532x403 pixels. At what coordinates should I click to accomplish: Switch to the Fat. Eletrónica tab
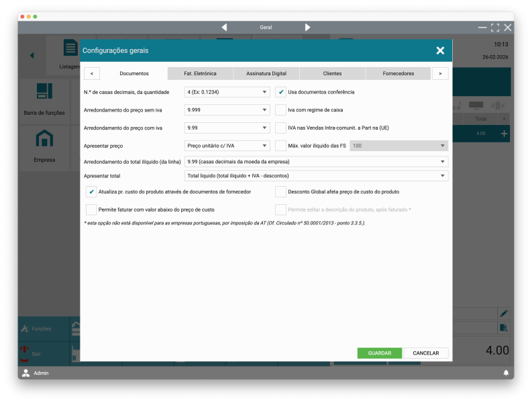tap(200, 73)
